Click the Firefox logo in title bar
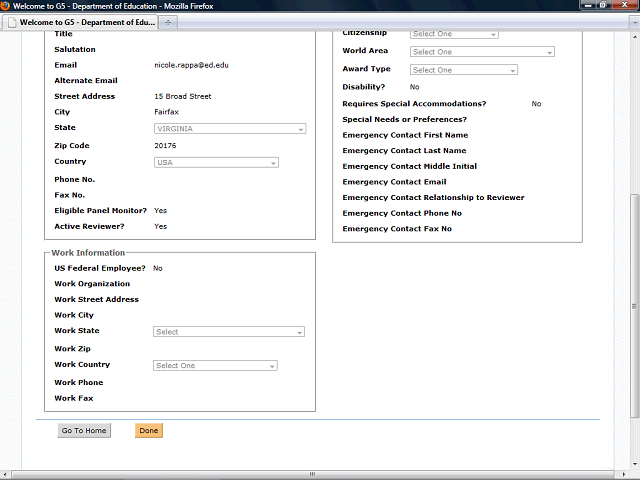 [x=6, y=6]
